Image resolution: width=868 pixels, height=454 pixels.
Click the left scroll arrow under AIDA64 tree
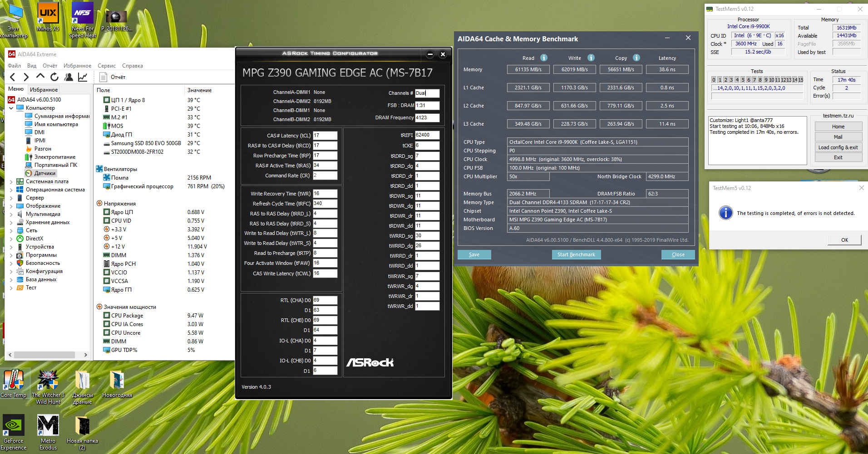click(10, 355)
